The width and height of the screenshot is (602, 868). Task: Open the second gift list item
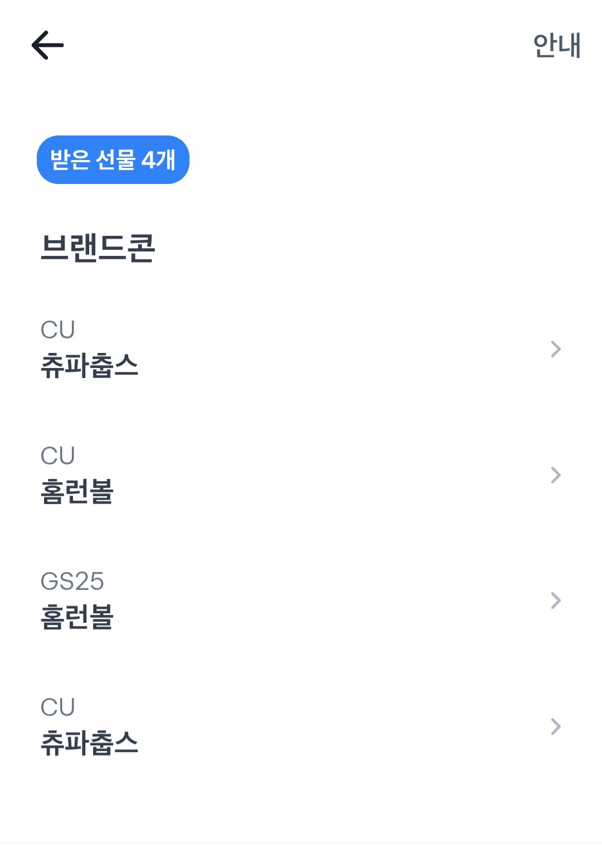[x=301, y=475]
